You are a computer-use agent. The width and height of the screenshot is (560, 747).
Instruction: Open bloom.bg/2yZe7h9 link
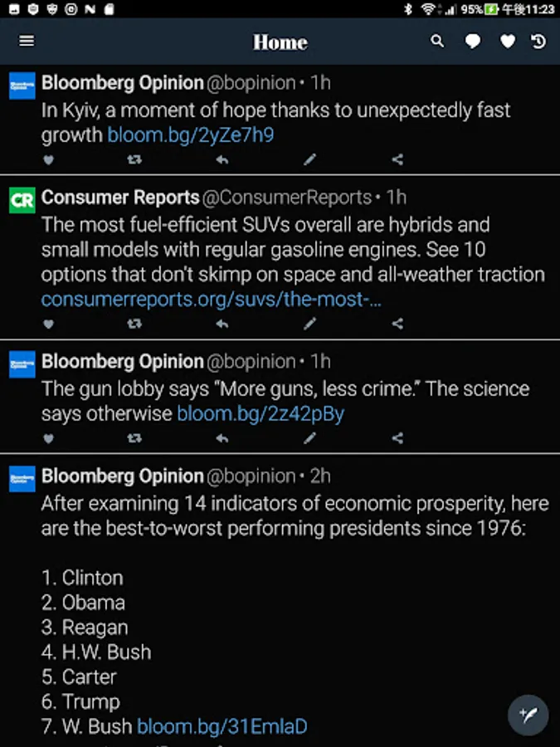[190, 134]
